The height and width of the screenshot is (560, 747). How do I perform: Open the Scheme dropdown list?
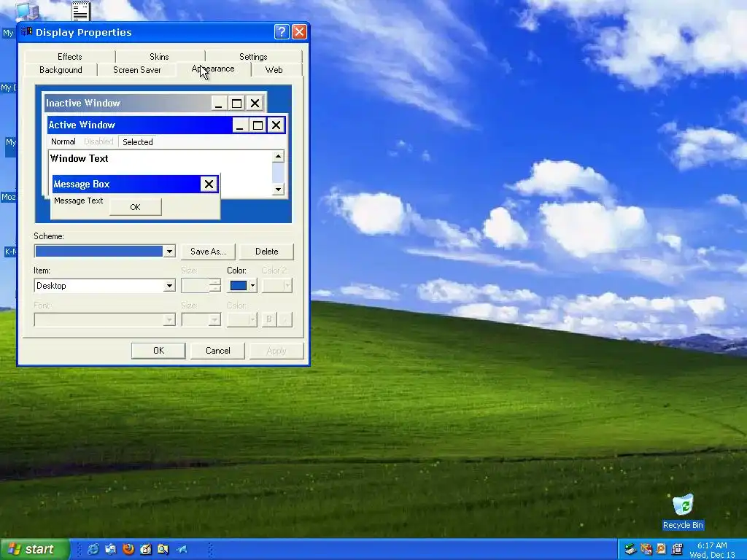click(169, 251)
